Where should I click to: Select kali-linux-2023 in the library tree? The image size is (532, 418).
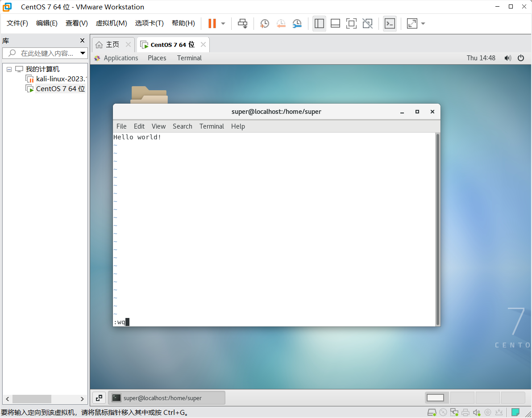(x=60, y=79)
